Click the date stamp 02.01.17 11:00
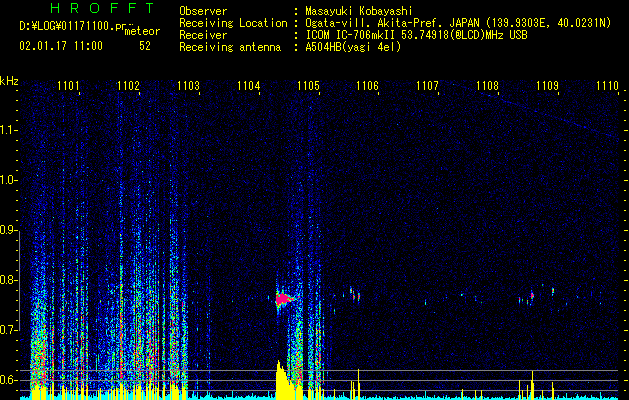The width and height of the screenshot is (629, 400). pyautogui.click(x=61, y=46)
